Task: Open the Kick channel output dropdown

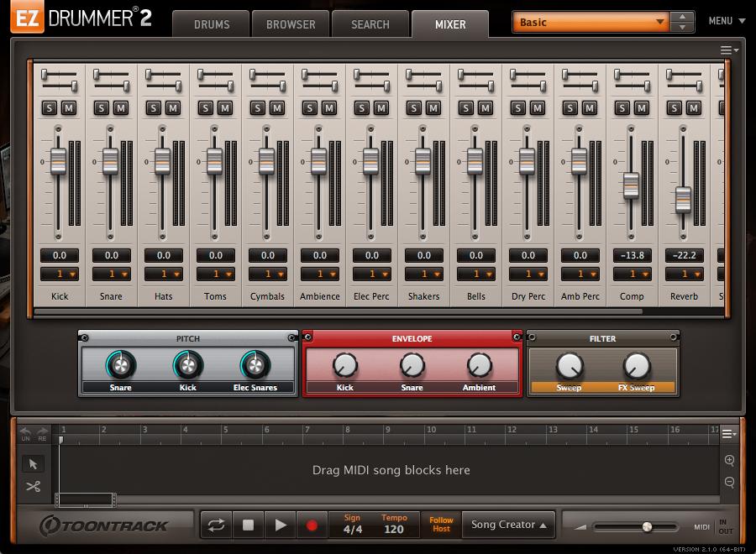Action: pos(60,274)
